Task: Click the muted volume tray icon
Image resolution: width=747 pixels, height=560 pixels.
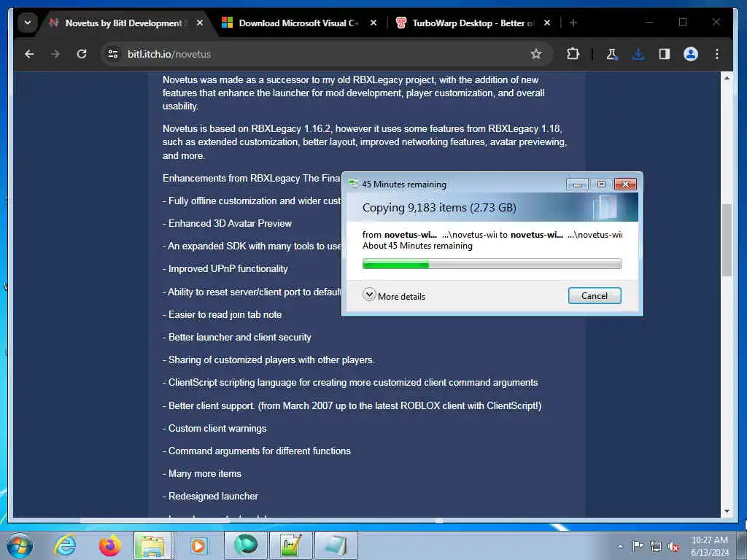Action: click(673, 547)
